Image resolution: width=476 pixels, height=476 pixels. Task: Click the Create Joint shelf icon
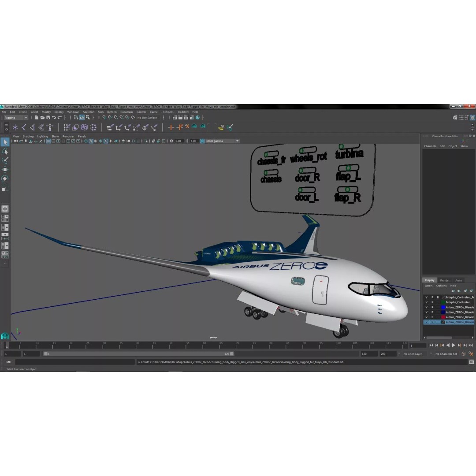coord(24,127)
